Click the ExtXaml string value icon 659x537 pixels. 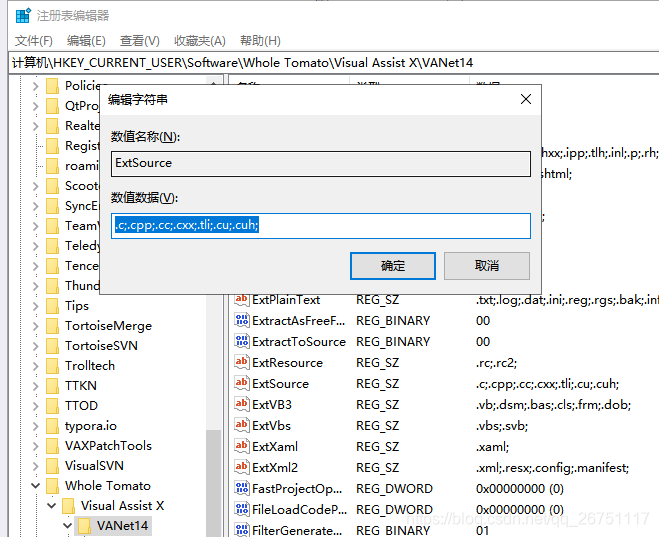241,447
